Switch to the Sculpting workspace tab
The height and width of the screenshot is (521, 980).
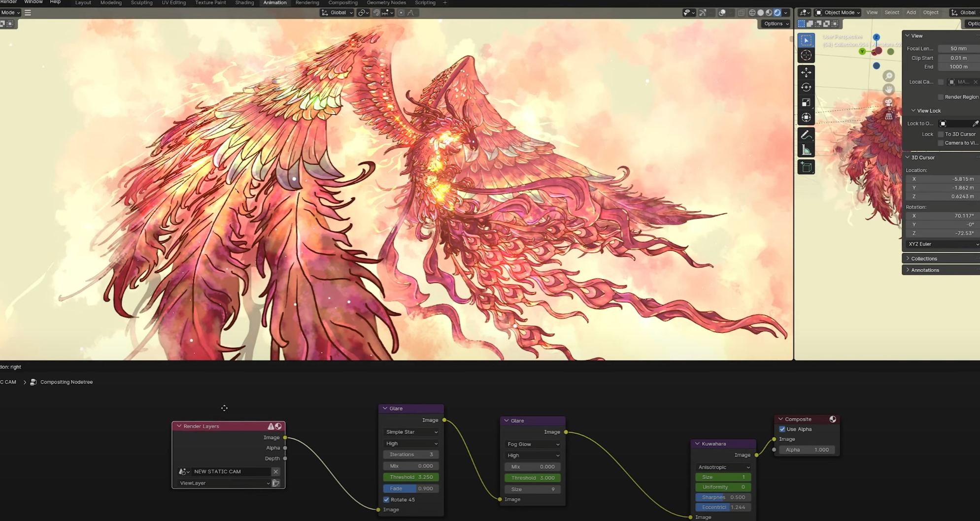point(141,3)
